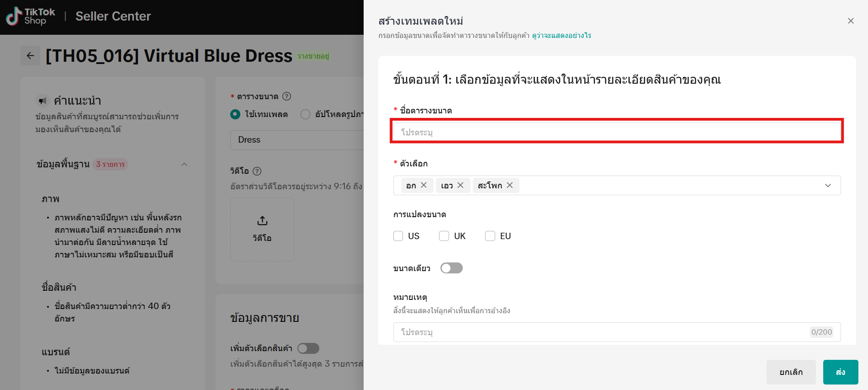Screen dimensions: 868x390
Task: Click the ชื่อตารางขนาด input field
Action: pos(617,132)
